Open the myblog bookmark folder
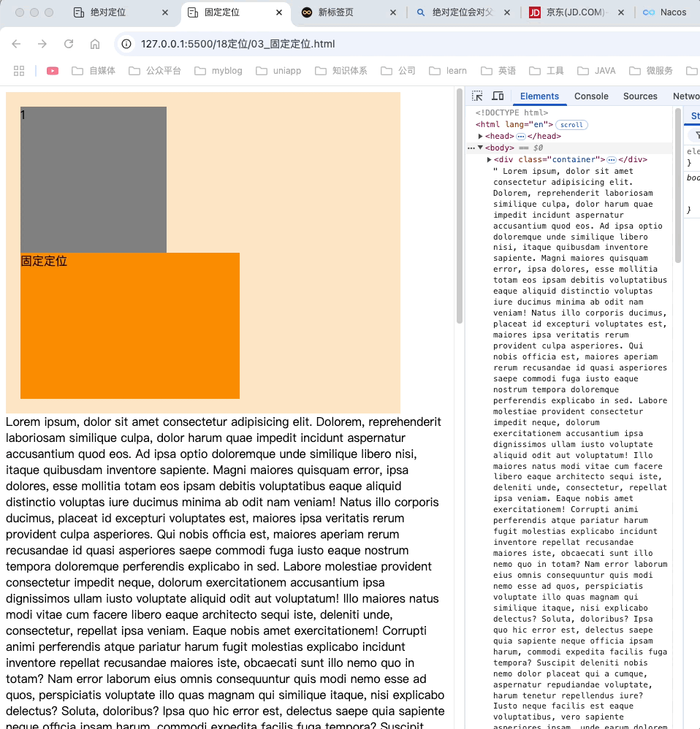This screenshot has height=729, width=700. [218, 71]
